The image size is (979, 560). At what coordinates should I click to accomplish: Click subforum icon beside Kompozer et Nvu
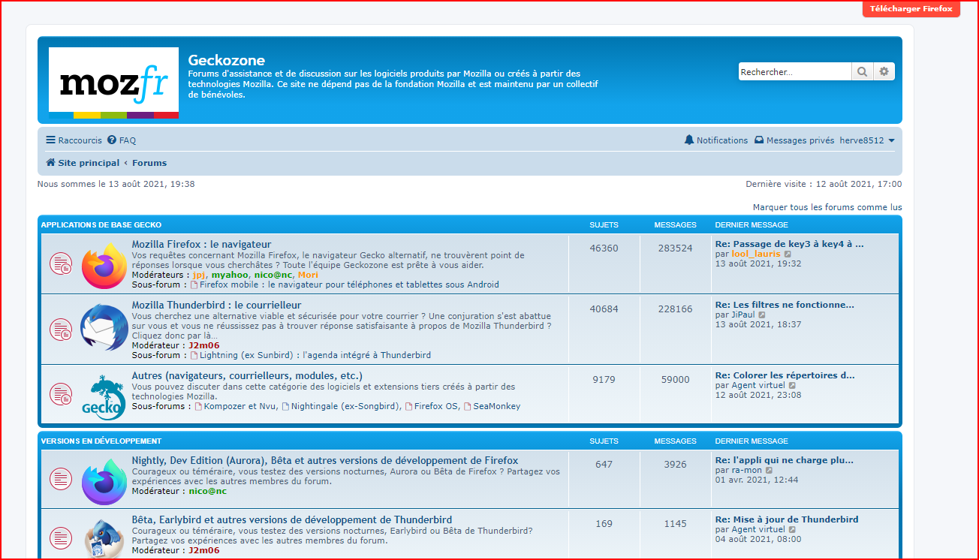point(199,407)
